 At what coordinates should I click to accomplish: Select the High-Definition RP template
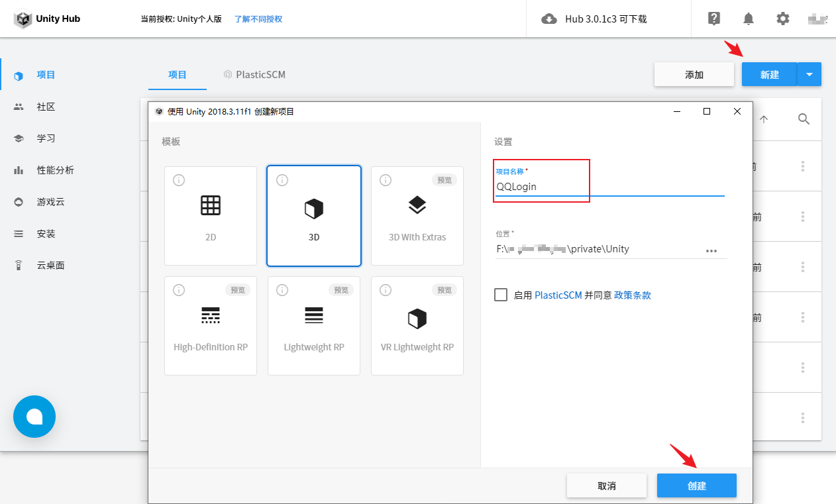click(x=210, y=325)
